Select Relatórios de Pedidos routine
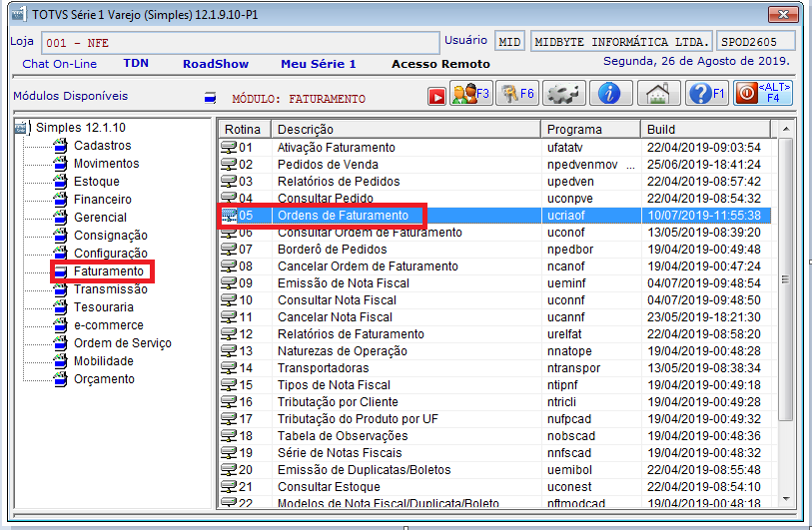 [495, 182]
